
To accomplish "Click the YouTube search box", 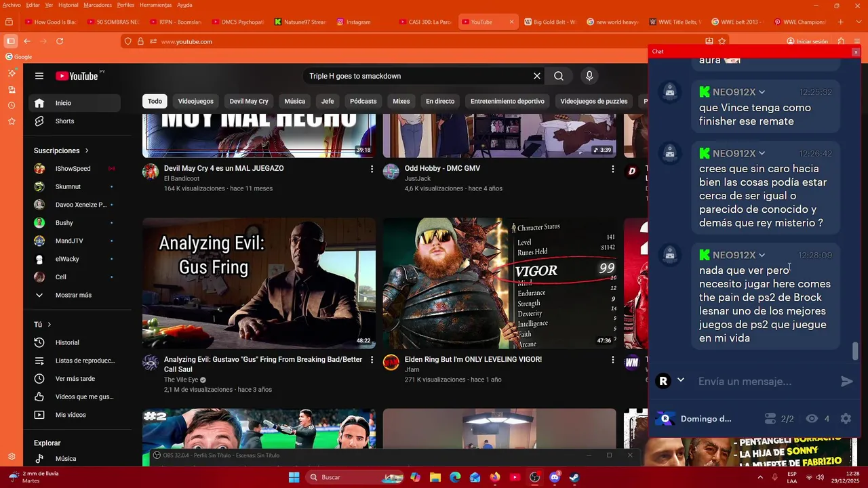I will (x=415, y=76).
